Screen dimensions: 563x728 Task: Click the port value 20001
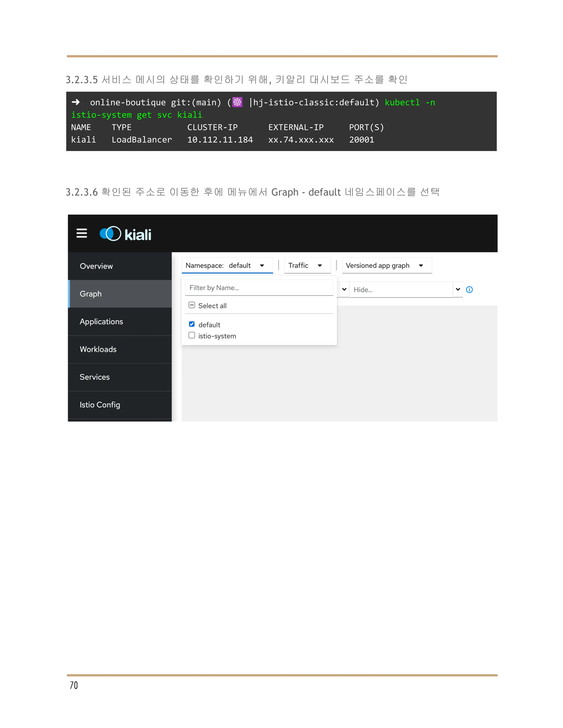click(361, 140)
